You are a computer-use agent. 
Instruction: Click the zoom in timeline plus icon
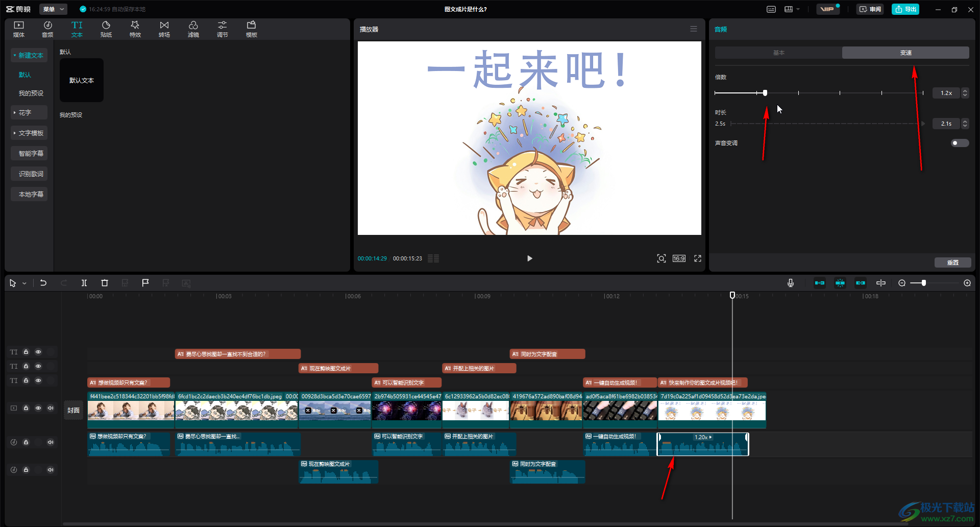967,283
